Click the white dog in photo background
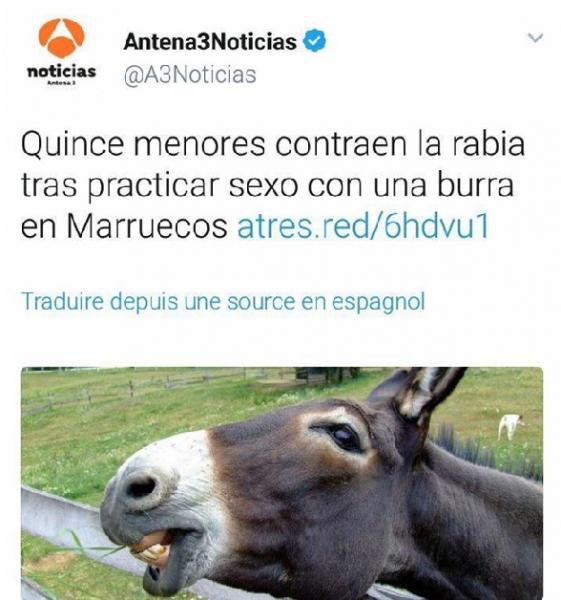Screen dimensions: 561x600 click(x=510, y=427)
